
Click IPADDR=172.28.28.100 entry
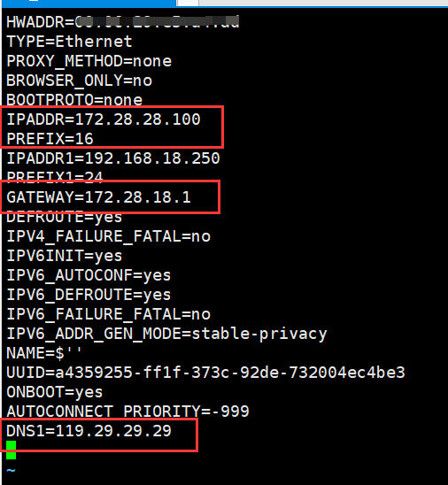click(104, 119)
